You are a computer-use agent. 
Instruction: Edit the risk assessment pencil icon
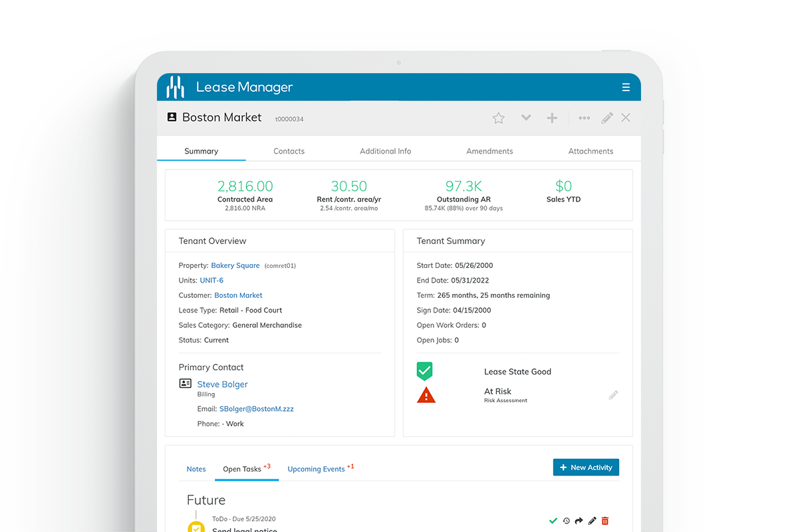click(x=613, y=395)
